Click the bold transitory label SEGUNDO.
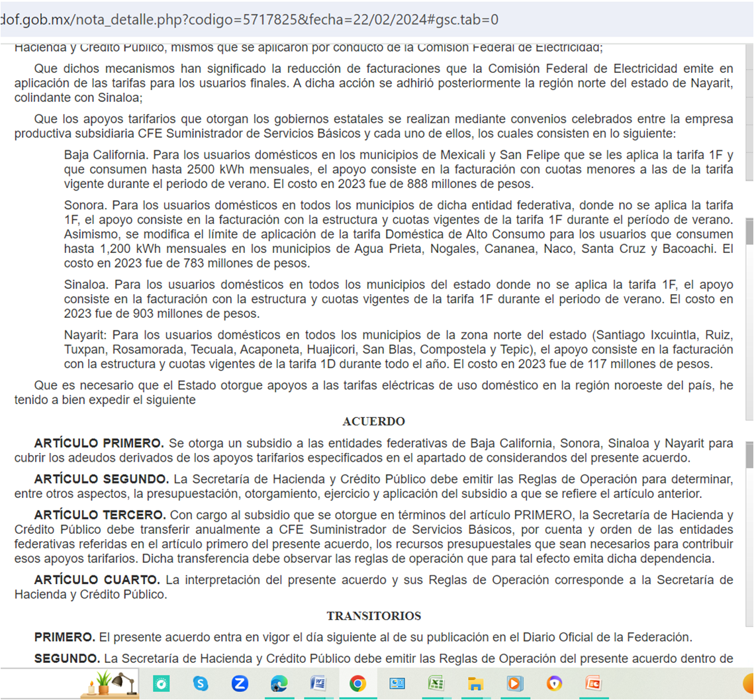This screenshot has height=700, width=754. pyautogui.click(x=68, y=659)
